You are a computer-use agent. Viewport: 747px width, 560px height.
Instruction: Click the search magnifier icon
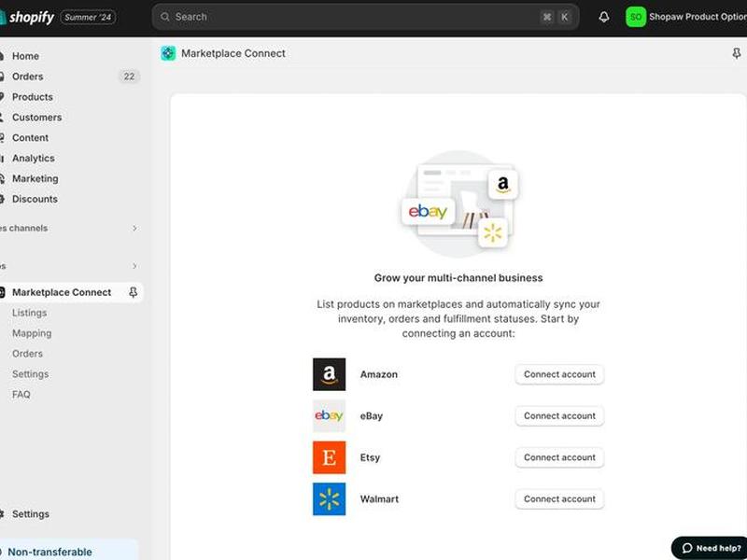[x=165, y=17]
